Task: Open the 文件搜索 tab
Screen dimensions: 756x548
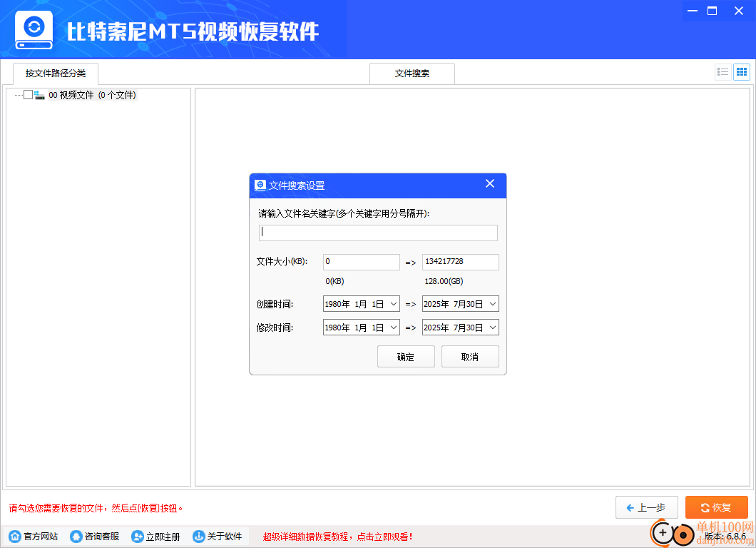Action: 412,73
